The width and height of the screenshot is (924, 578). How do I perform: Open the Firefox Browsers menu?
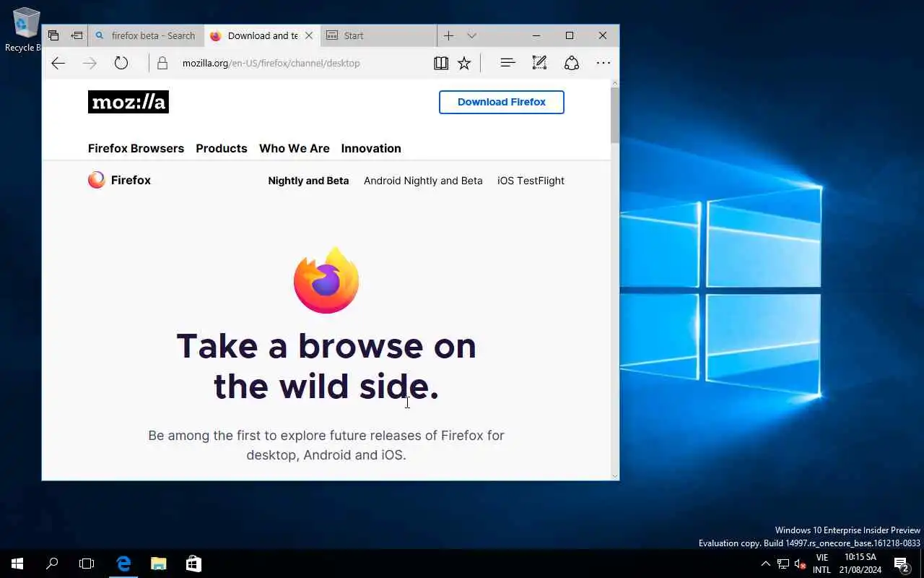(x=136, y=148)
